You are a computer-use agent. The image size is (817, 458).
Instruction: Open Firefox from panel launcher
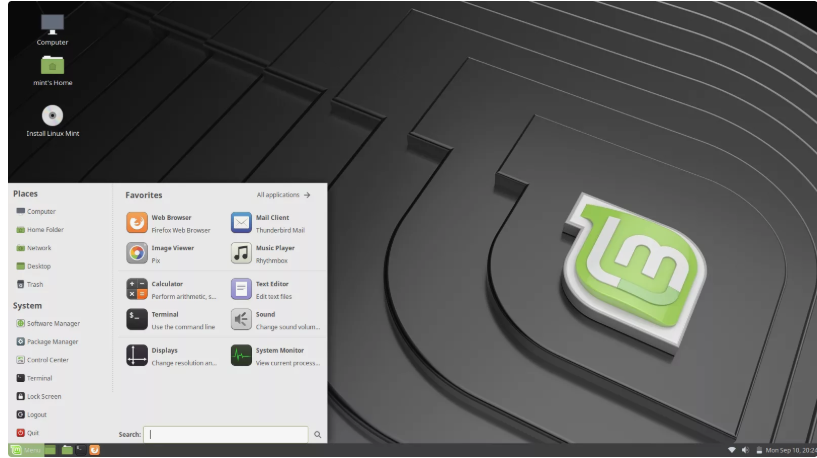pos(94,450)
